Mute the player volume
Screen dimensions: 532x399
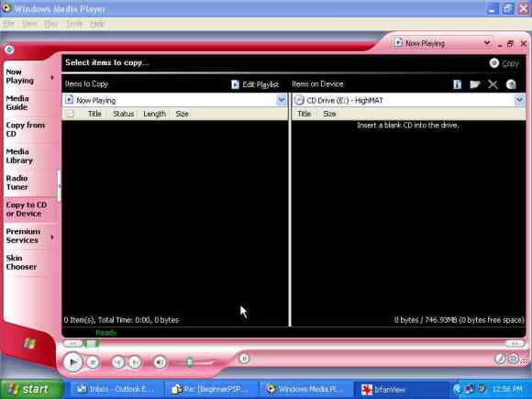click(160, 362)
